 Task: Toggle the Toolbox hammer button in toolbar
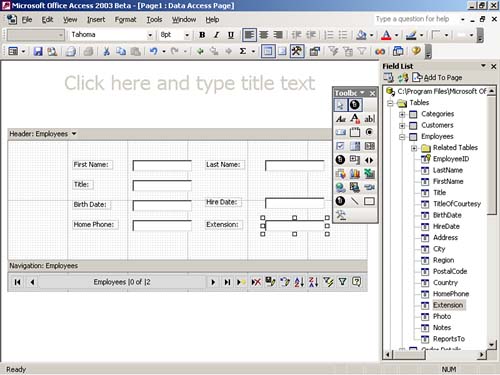pyautogui.click(x=297, y=51)
